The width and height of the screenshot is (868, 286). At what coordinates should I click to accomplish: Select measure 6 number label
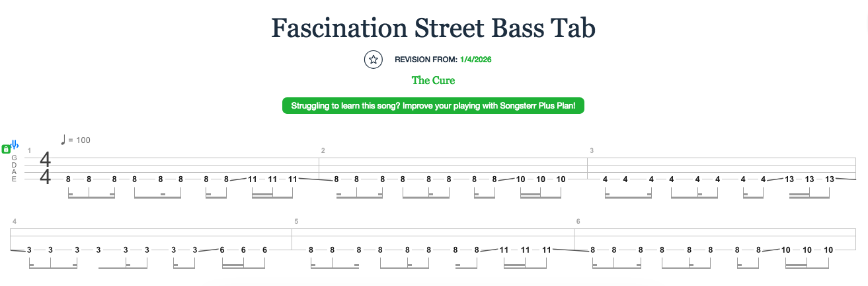[x=578, y=221]
